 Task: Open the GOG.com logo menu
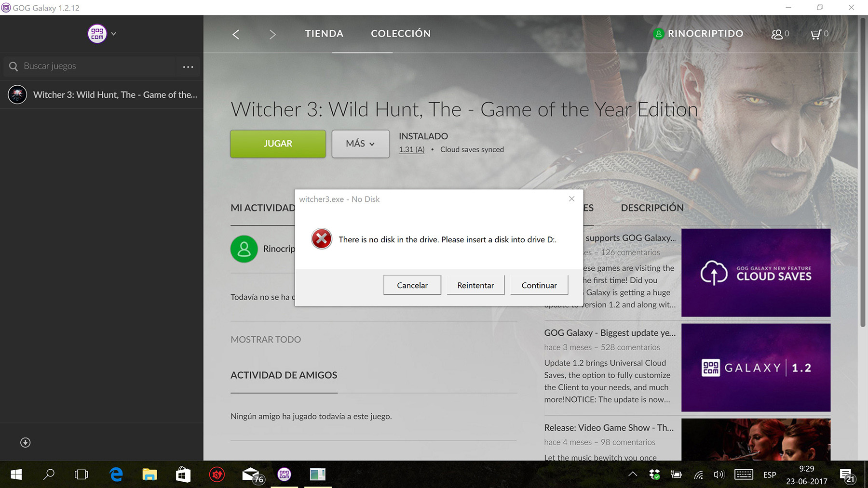pyautogui.click(x=97, y=34)
